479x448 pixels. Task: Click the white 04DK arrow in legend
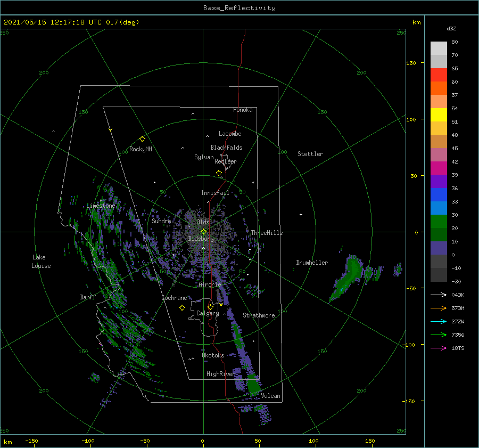tap(439, 295)
